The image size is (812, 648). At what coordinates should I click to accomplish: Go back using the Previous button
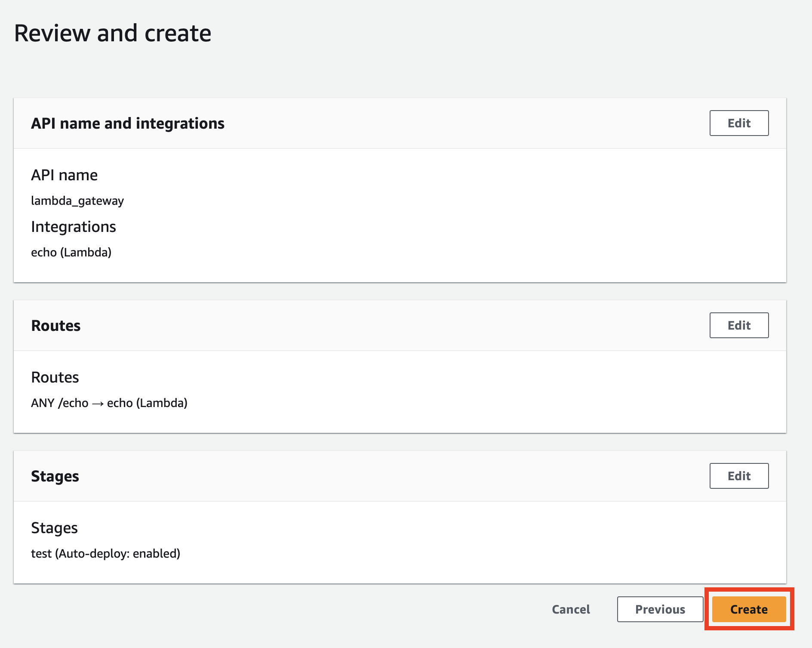[x=660, y=609]
